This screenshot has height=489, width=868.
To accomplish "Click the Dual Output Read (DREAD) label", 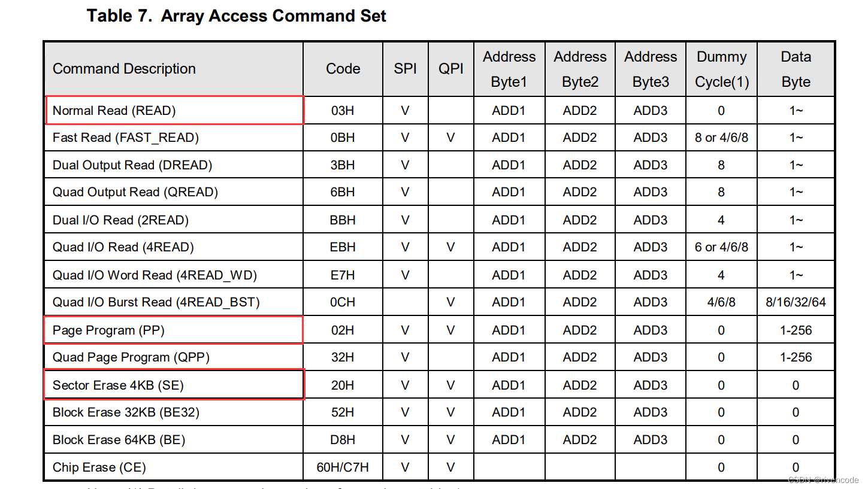I will coord(132,165).
